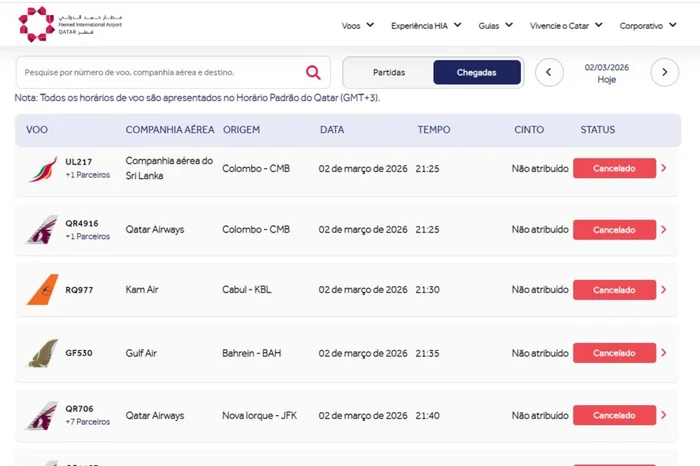This screenshot has height=466, width=700.
Task: Go to previous day with left arrow
Action: coord(549,72)
